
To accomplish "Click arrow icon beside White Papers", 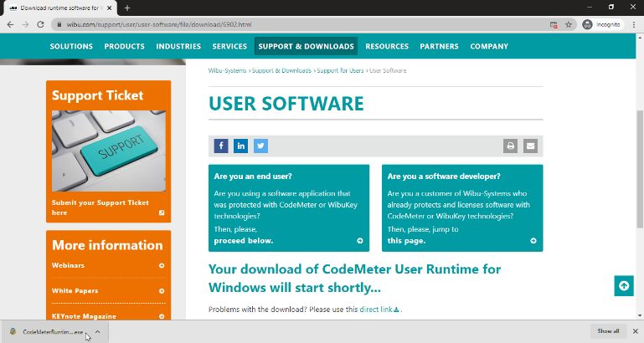I will tap(162, 291).
